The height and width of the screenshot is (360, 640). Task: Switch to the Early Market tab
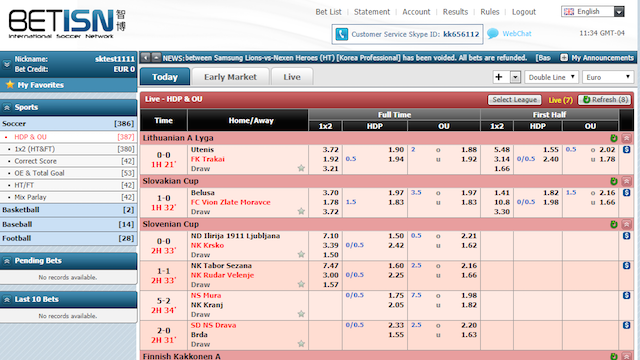click(x=230, y=77)
